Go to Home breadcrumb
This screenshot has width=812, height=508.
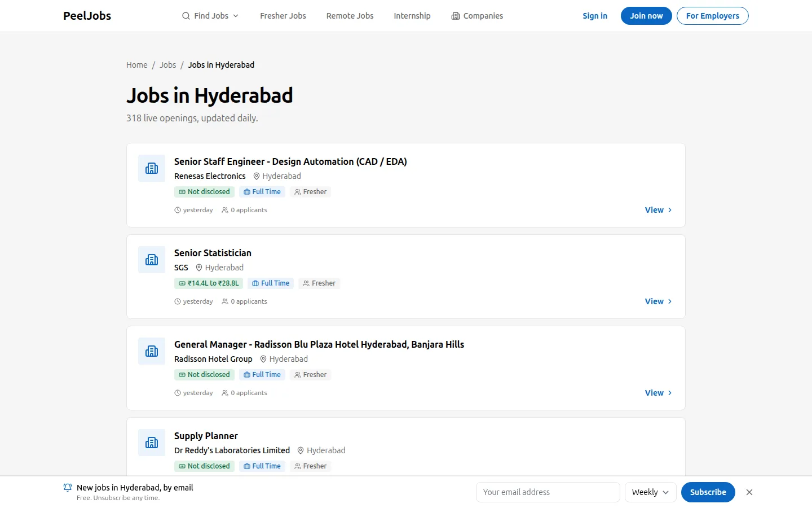[x=137, y=65]
